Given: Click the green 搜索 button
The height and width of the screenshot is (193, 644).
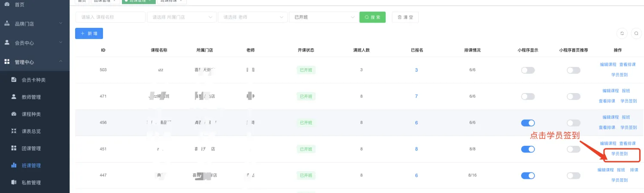Looking at the screenshot, I should click(372, 17).
